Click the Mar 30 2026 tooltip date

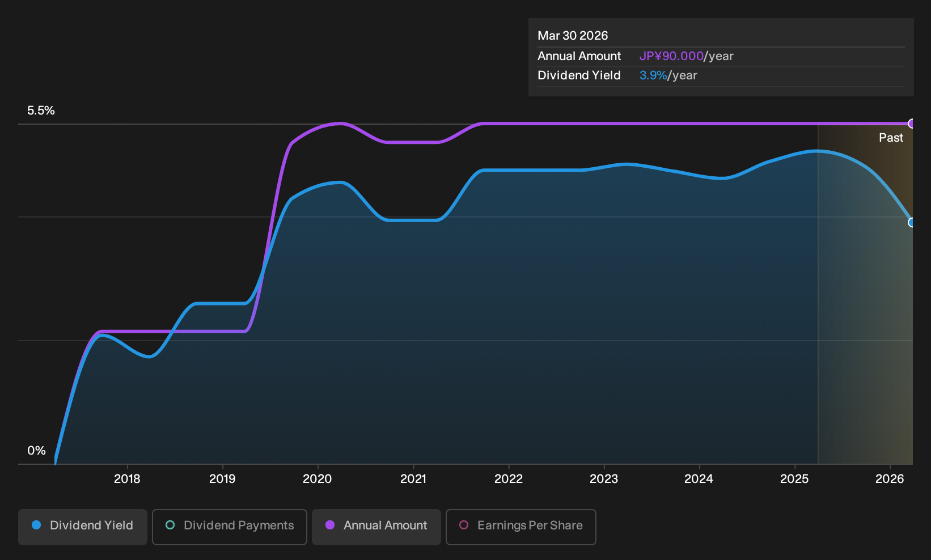coord(573,36)
